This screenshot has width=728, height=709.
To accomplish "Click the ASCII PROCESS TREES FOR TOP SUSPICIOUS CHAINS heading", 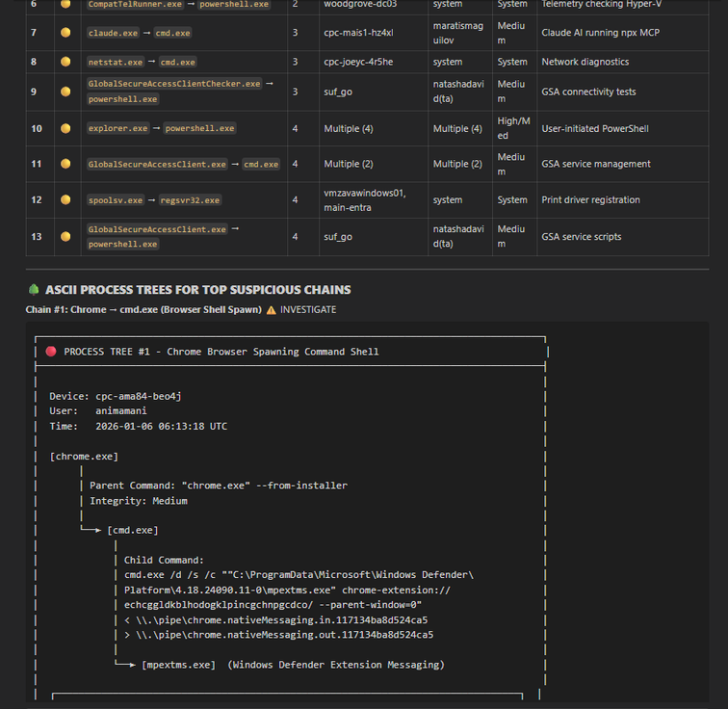I will click(197, 290).
